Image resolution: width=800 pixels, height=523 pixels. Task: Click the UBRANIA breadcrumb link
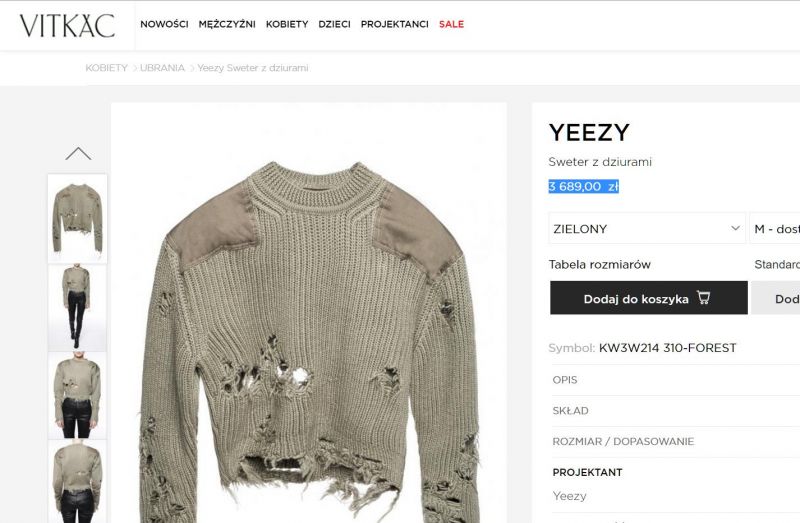162,68
